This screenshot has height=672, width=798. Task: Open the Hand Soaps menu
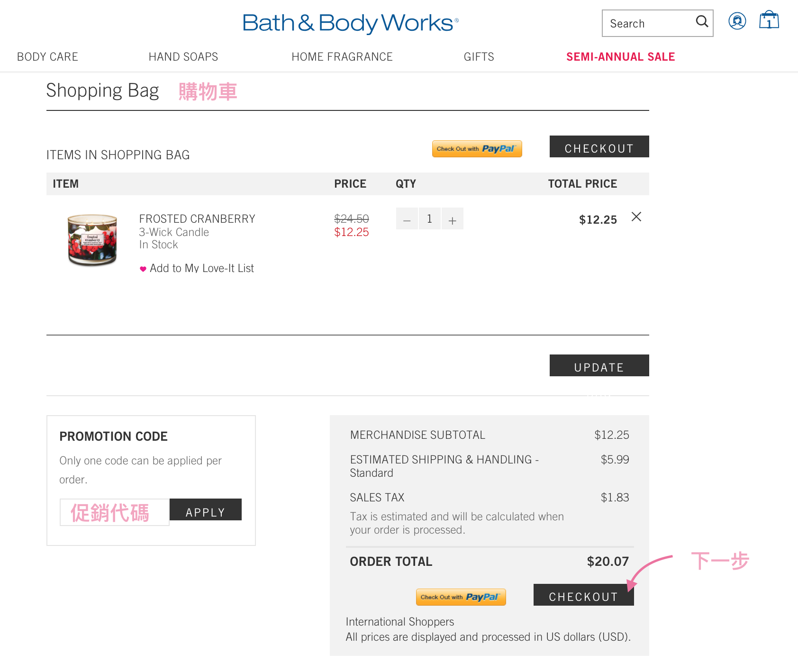click(x=183, y=57)
